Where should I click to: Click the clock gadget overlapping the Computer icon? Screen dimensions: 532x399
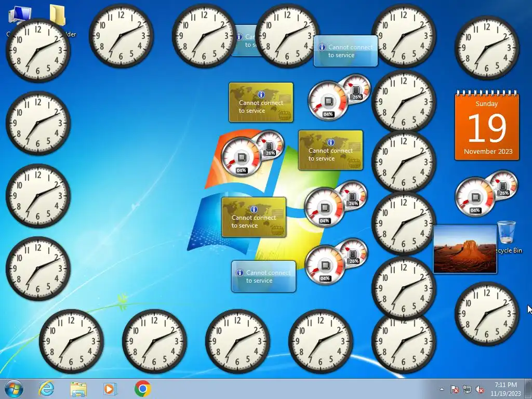pos(38,50)
